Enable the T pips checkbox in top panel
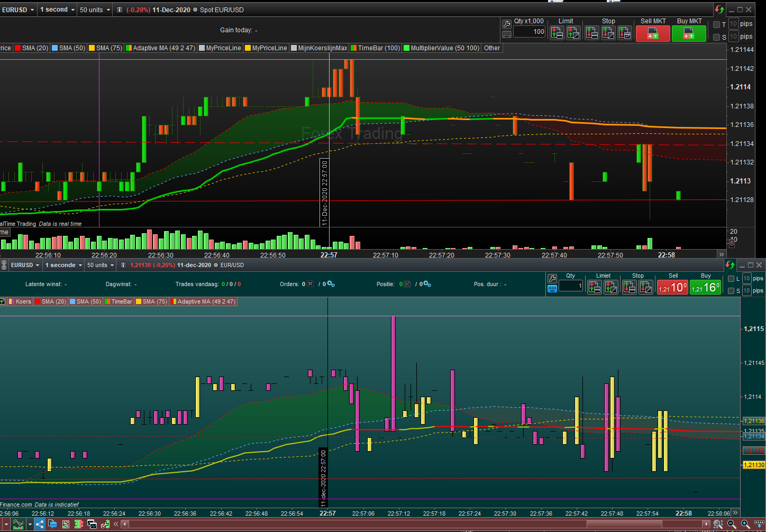The height and width of the screenshot is (532, 766). click(717, 24)
